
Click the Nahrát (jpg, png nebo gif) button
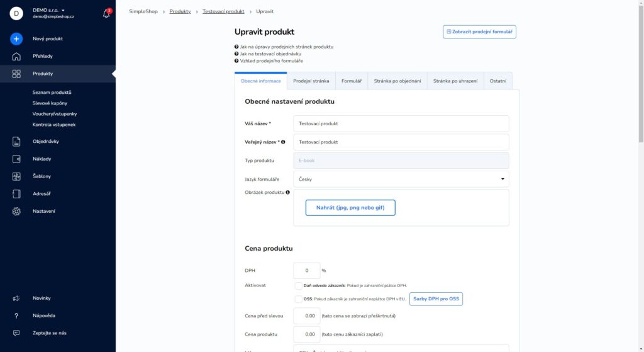pyautogui.click(x=350, y=208)
